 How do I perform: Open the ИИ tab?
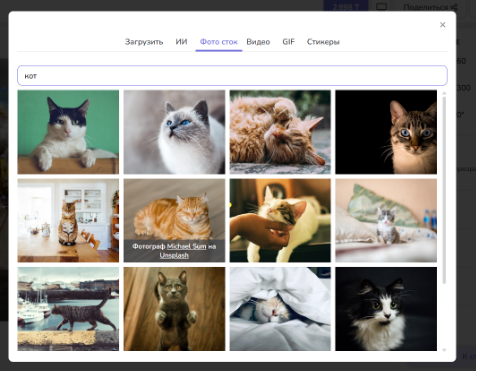(181, 42)
